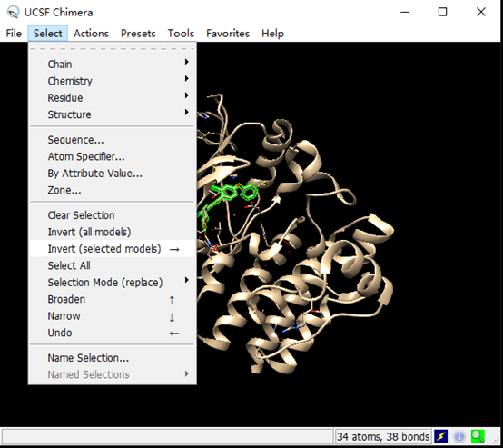503x448 pixels.
Task: Undo the last selection change
Action: (x=113, y=333)
